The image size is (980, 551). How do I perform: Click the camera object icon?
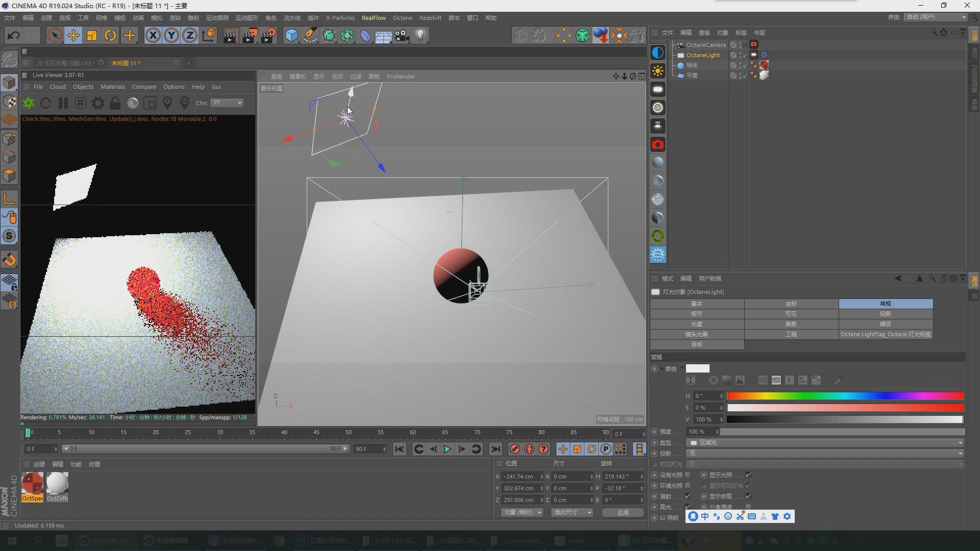[402, 35]
